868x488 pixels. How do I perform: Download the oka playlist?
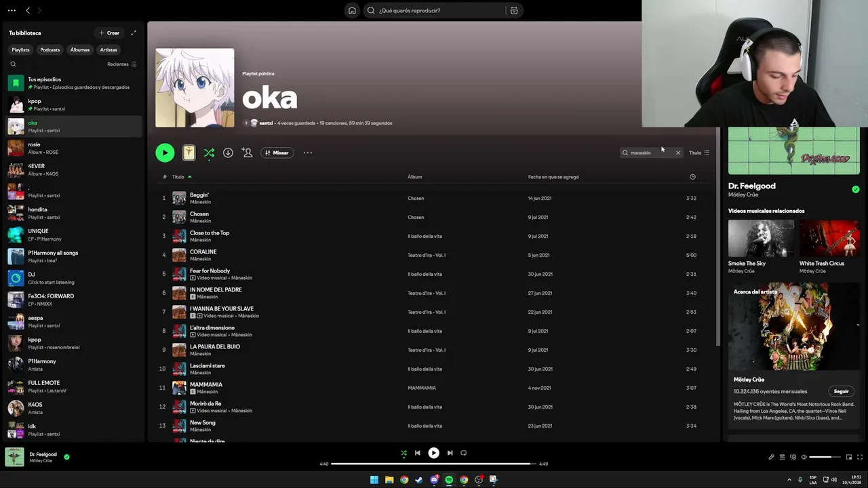[x=228, y=152]
